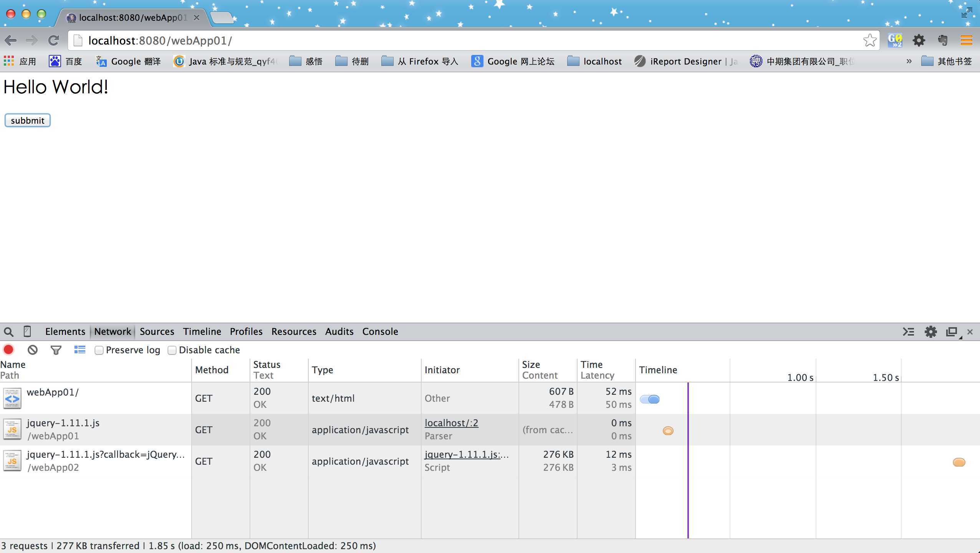Click the red record network log button
This screenshot has height=553, width=980.
[8, 350]
